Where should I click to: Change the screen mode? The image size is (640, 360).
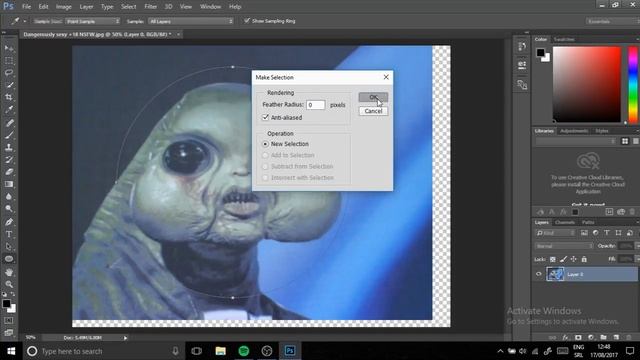pyautogui.click(x=9, y=333)
